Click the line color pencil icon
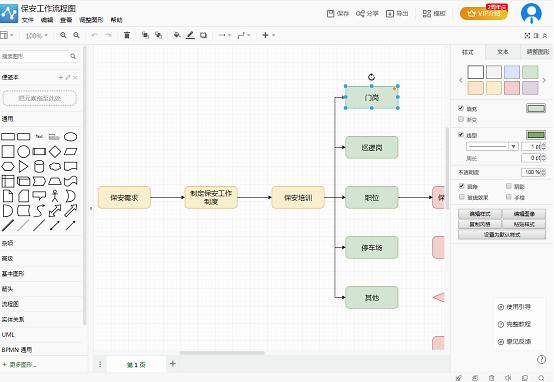 click(x=190, y=35)
